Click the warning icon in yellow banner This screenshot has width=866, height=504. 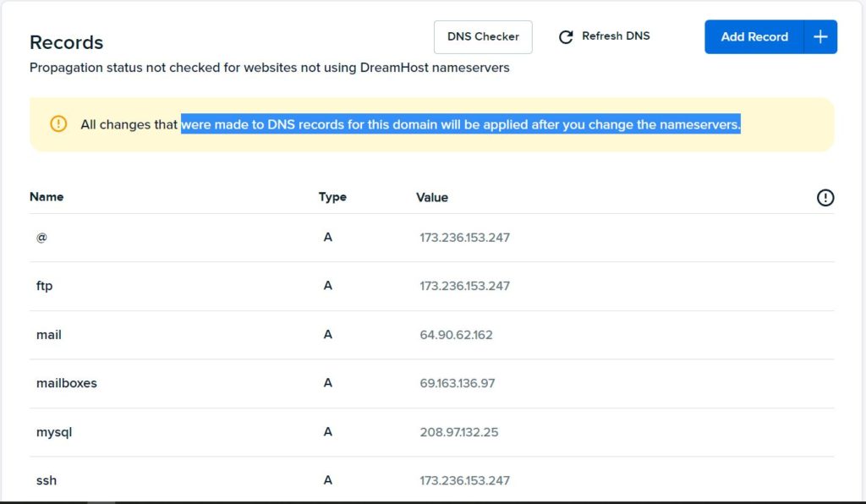pos(58,123)
